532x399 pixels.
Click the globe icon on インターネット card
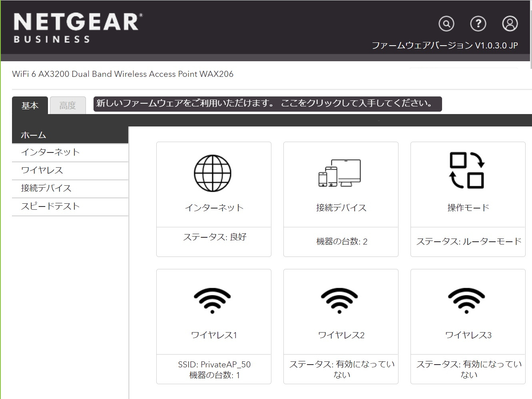[x=213, y=173]
